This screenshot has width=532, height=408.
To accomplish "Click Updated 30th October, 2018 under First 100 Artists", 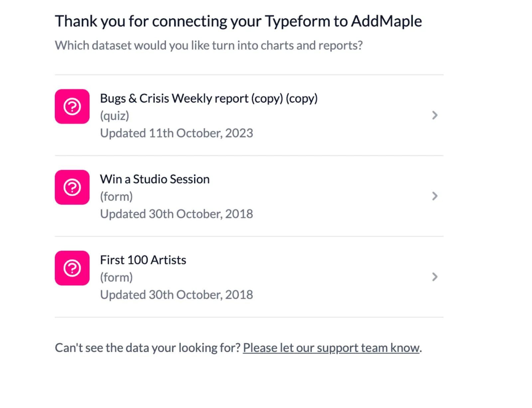I will (177, 295).
